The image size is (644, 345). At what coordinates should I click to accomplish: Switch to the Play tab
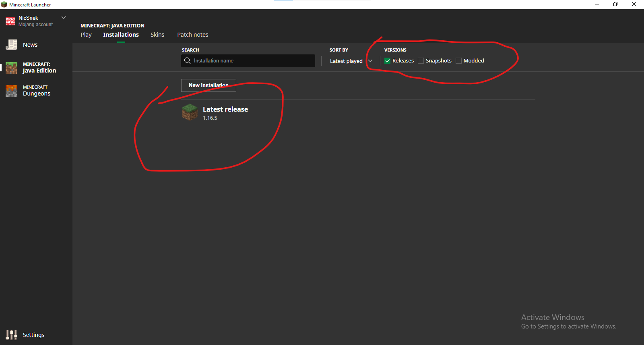coord(86,35)
